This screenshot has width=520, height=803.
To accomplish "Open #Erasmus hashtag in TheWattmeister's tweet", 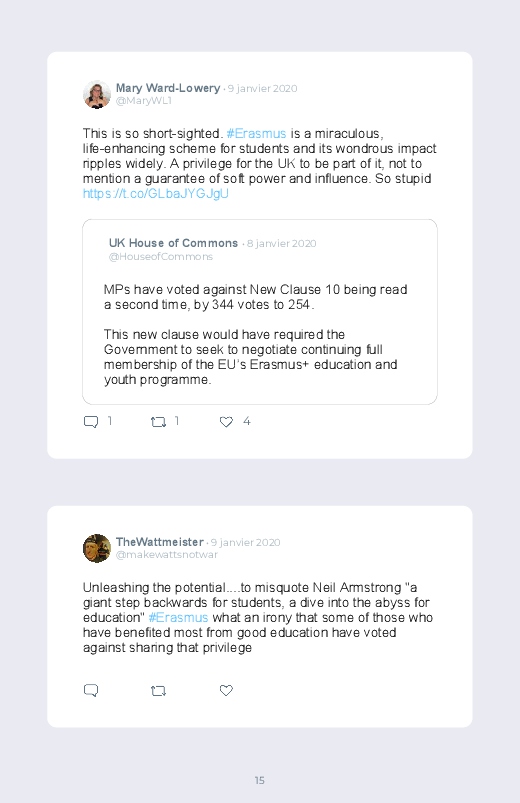I will (x=178, y=618).
